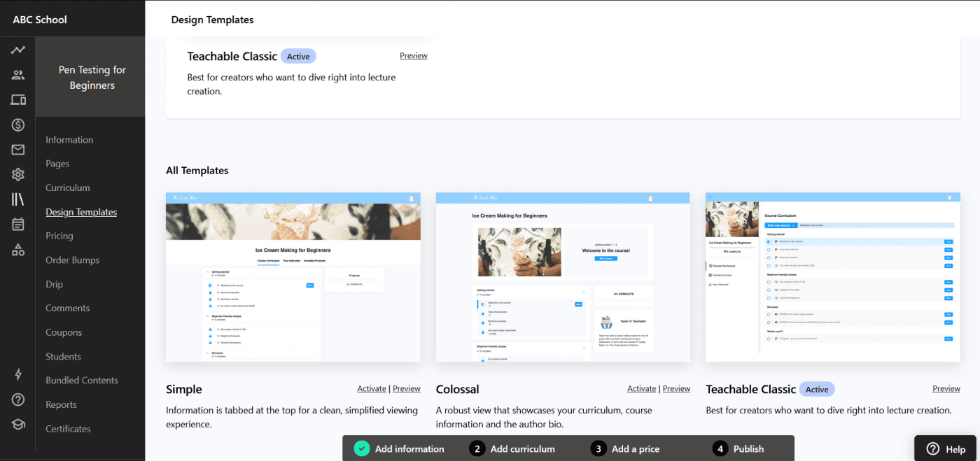Open the Drip section

pyautogui.click(x=54, y=284)
